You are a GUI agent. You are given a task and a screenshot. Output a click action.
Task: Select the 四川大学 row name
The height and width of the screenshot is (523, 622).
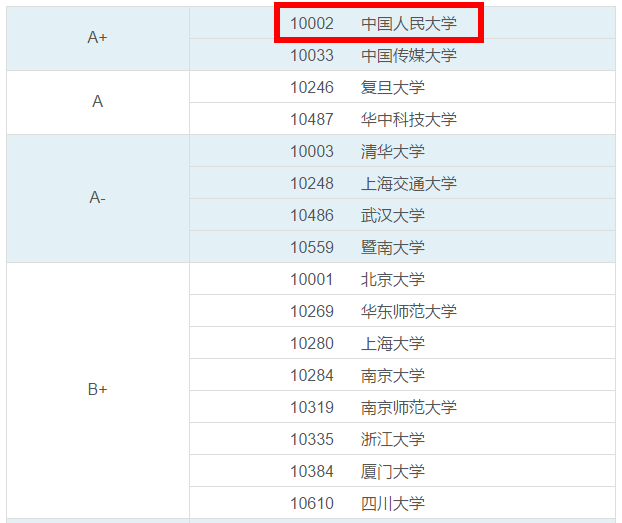(x=392, y=503)
